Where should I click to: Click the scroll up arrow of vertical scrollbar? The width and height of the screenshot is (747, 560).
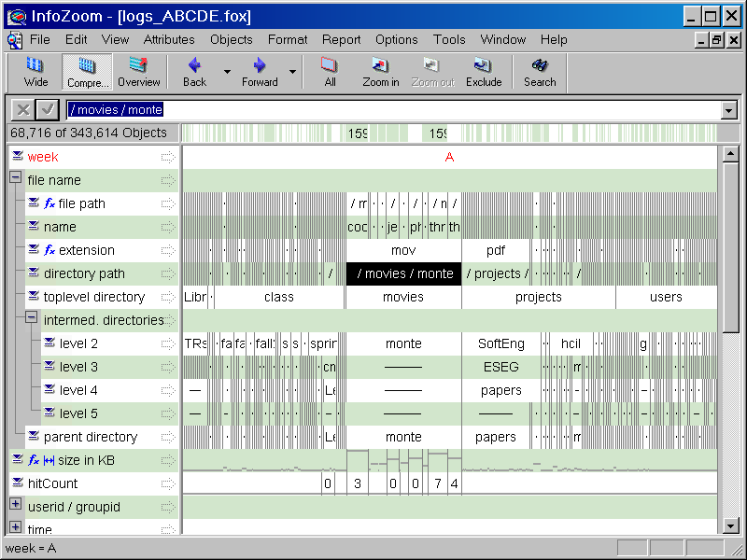click(731, 154)
